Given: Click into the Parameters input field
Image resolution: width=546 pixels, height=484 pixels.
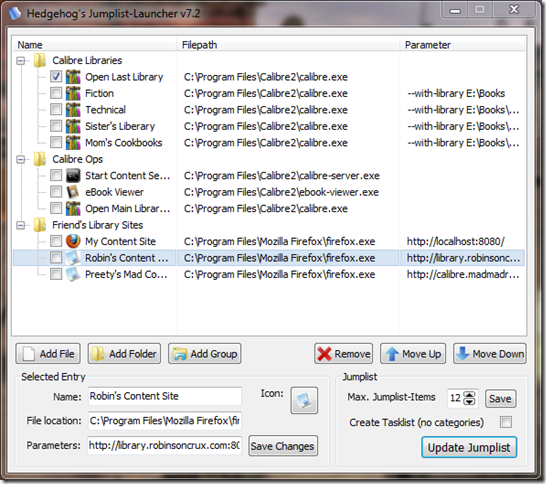Looking at the screenshot, I should (x=164, y=445).
